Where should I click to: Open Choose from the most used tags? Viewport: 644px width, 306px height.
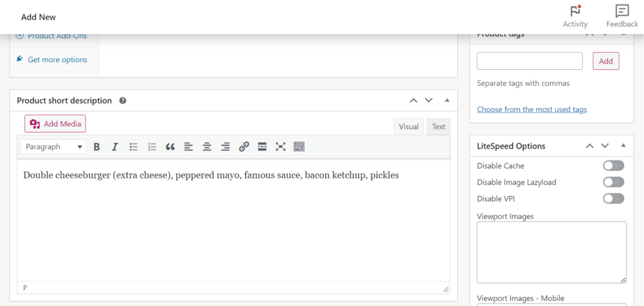click(x=531, y=110)
